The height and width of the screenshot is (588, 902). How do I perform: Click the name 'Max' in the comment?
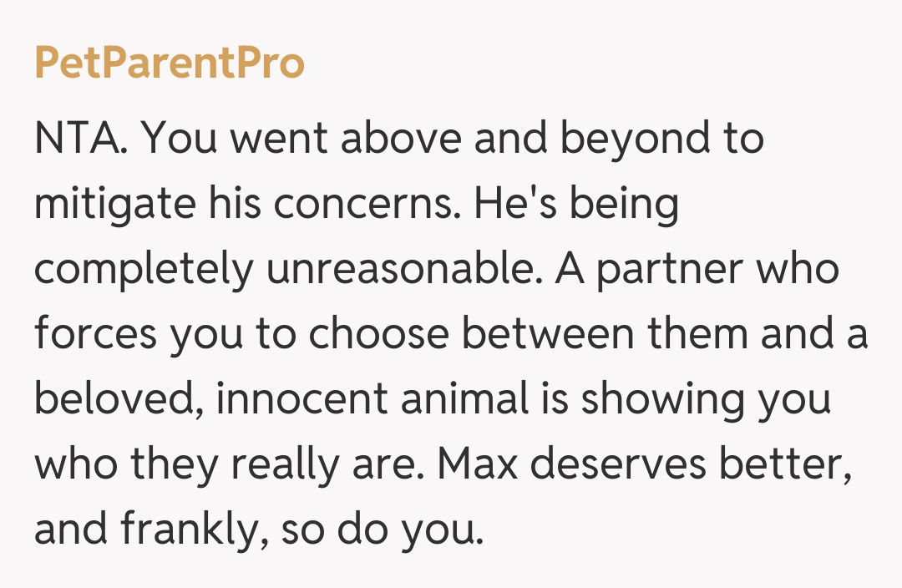(x=479, y=464)
